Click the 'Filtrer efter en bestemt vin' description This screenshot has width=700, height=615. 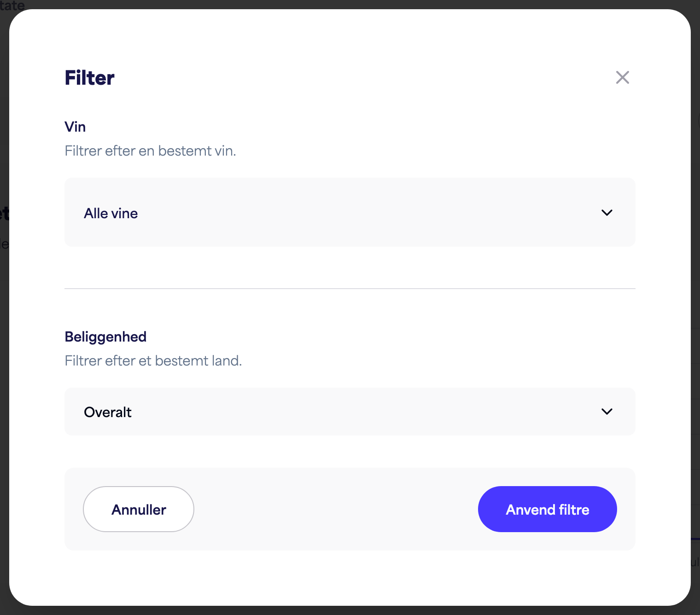click(150, 151)
